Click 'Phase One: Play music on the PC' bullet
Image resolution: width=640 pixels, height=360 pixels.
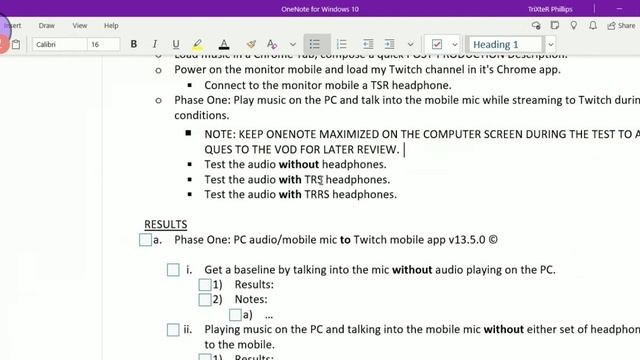pyautogui.click(x=407, y=107)
